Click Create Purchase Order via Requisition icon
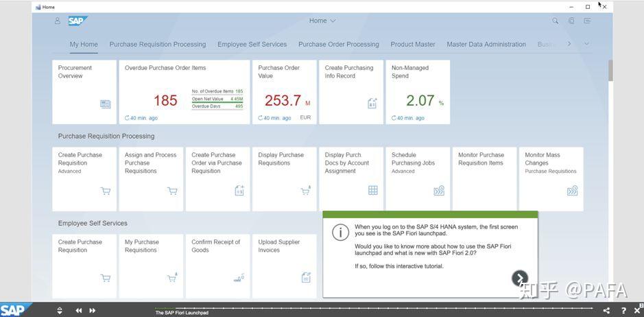This screenshot has width=644, height=317. tap(239, 190)
